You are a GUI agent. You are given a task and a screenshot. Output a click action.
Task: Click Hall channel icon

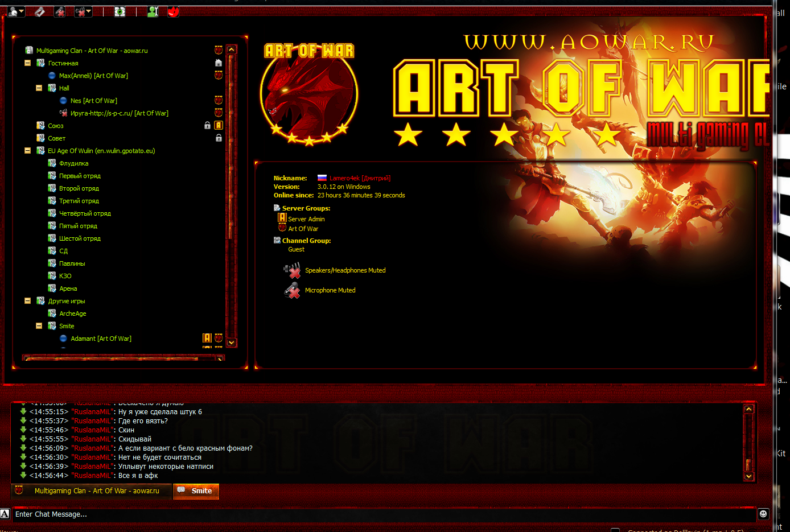52,88
